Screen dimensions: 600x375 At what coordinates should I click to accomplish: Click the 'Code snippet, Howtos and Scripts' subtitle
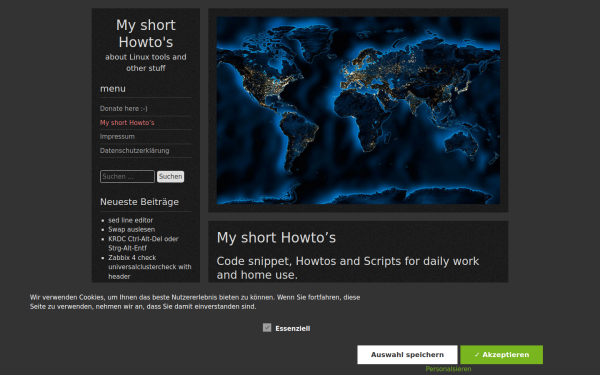click(348, 268)
